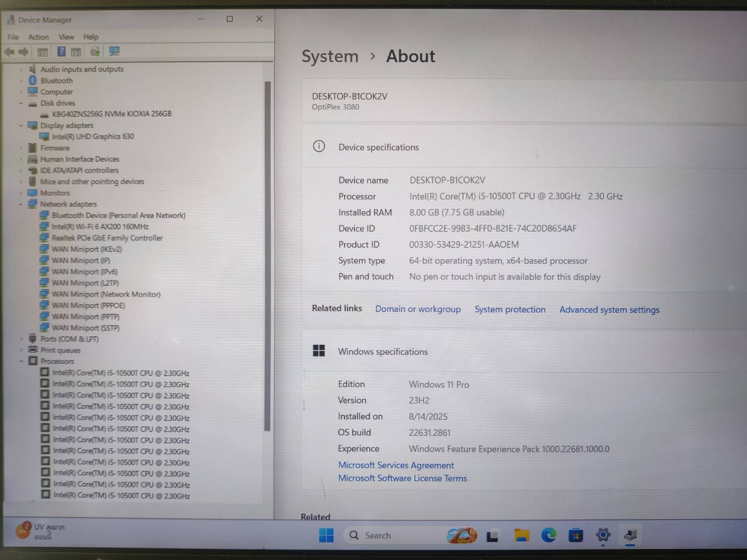This screenshot has width=747, height=560.
Task: Select Intel(R) Wi-Fi 6 AX200 160MHz adapter
Action: pos(100,226)
